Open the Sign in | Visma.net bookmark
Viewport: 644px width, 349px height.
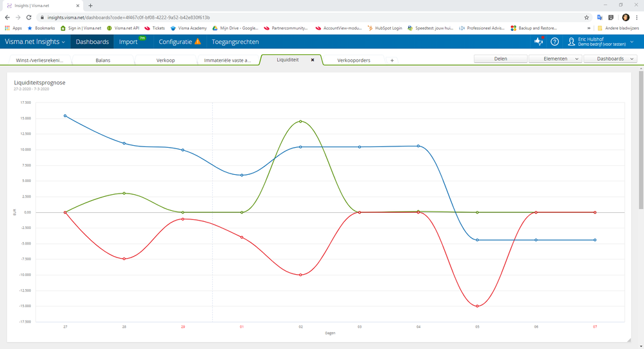[81, 28]
